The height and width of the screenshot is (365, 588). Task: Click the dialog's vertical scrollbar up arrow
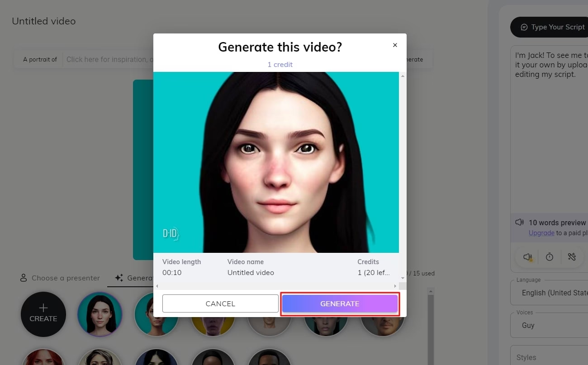coord(403,76)
